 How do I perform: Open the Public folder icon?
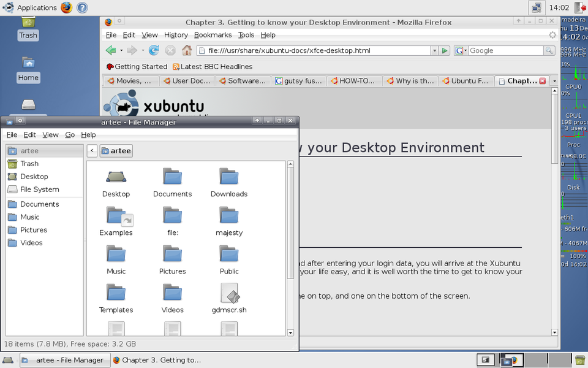228,254
